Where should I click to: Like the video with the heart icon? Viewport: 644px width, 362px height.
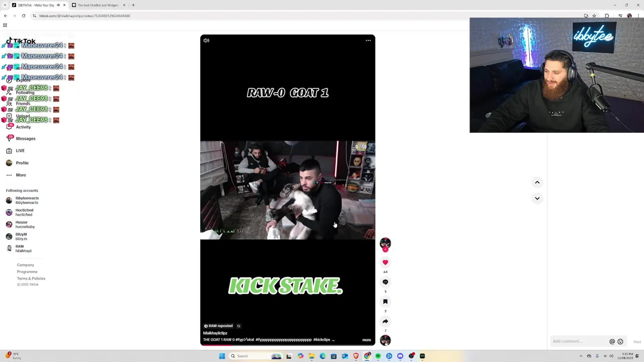pyautogui.click(x=385, y=262)
